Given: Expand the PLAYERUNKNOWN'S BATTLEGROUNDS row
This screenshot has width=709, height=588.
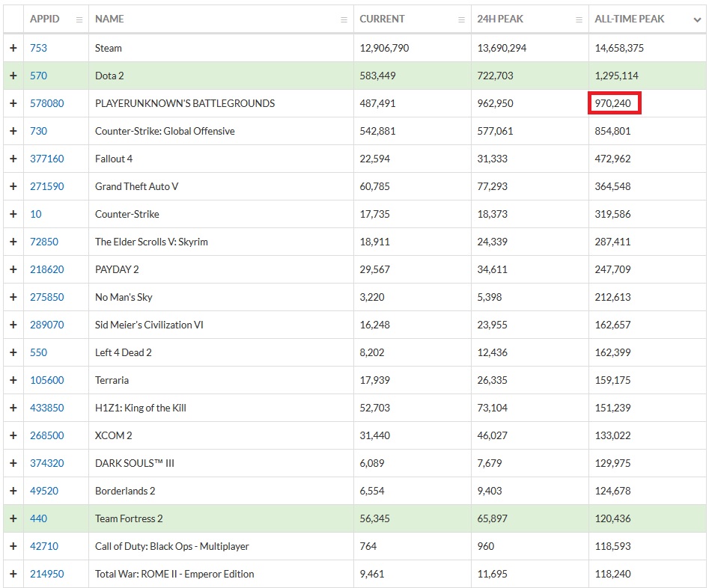Looking at the screenshot, I should (13, 103).
